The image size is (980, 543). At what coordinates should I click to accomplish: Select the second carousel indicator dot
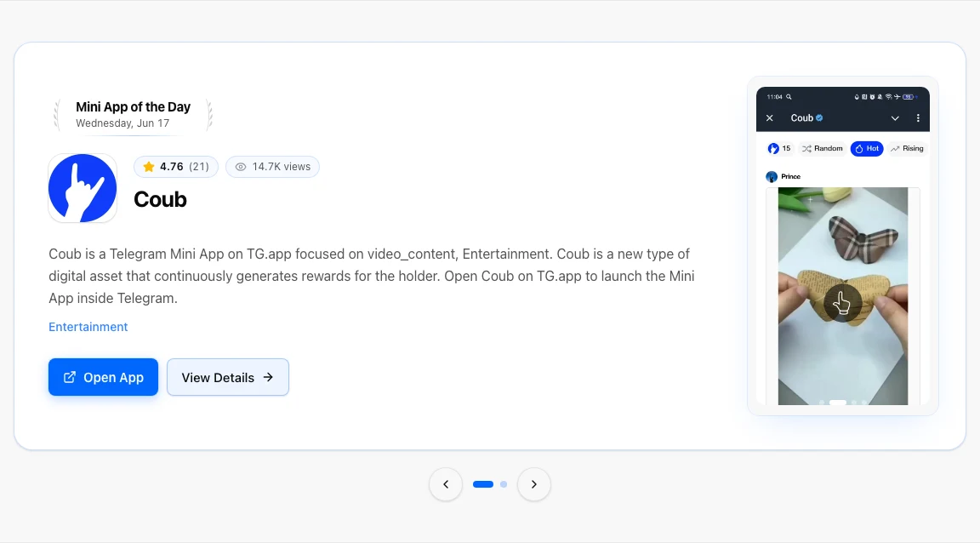[504, 484]
